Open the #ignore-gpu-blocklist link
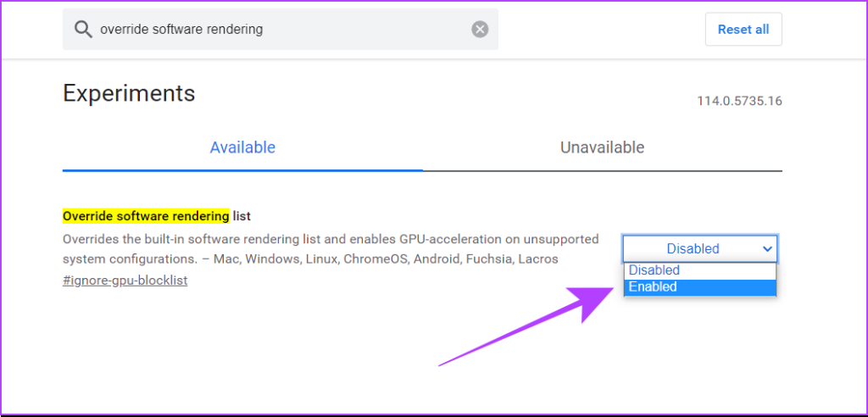Image resolution: width=868 pixels, height=417 pixels. pyautogui.click(x=125, y=281)
